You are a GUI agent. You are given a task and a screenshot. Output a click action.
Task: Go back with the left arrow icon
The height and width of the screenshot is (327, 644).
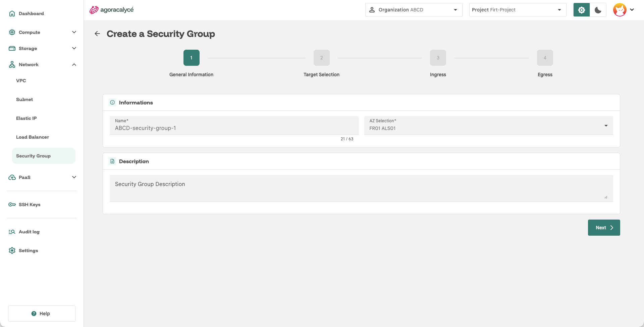97,34
